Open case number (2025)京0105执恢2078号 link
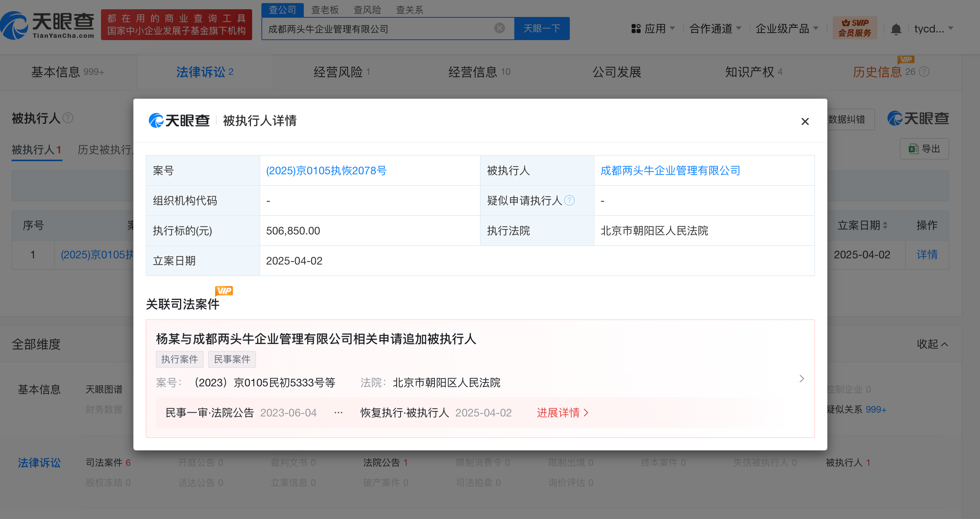The height and width of the screenshot is (519, 980). click(326, 170)
